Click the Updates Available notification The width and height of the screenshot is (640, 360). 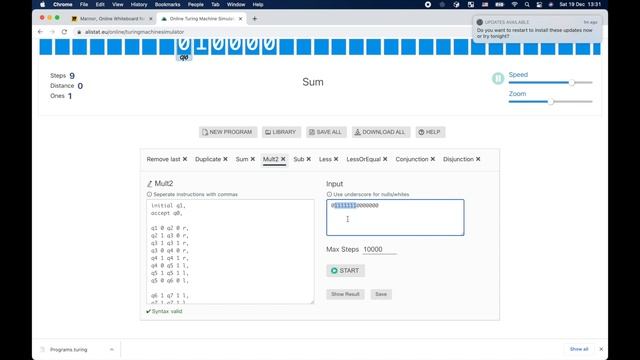537,29
